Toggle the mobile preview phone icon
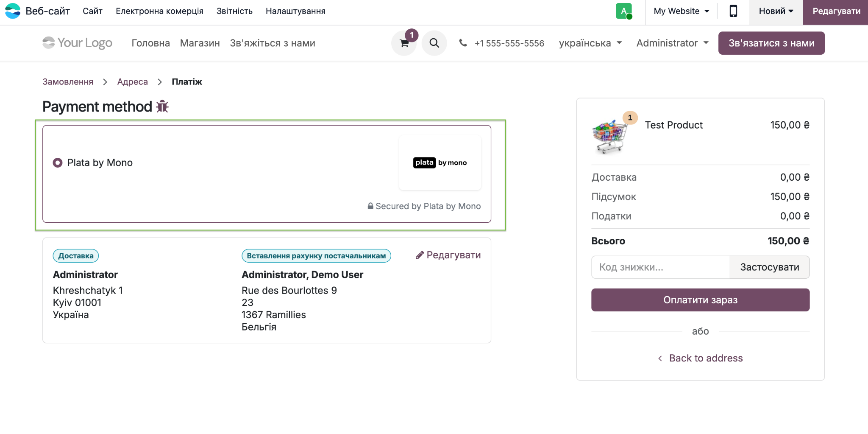 tap(733, 11)
